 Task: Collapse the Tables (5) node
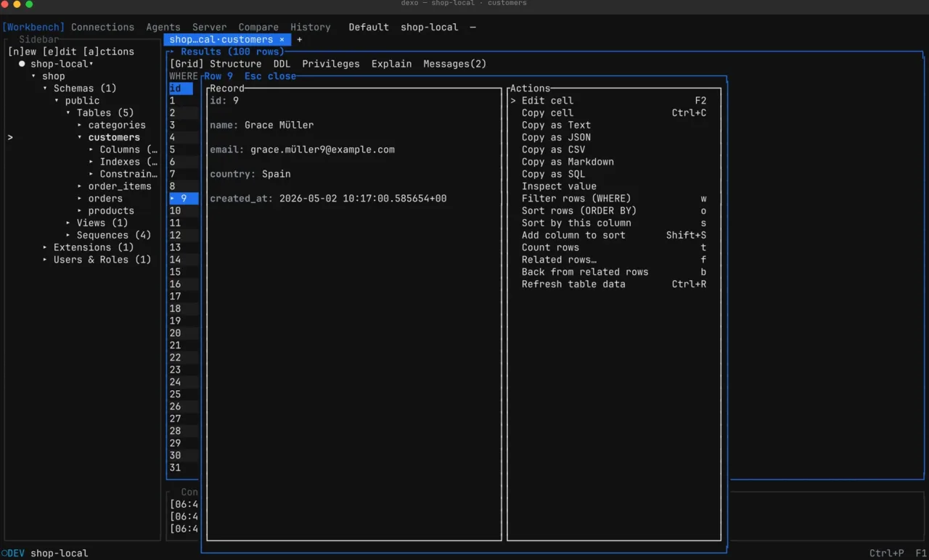[x=68, y=112]
